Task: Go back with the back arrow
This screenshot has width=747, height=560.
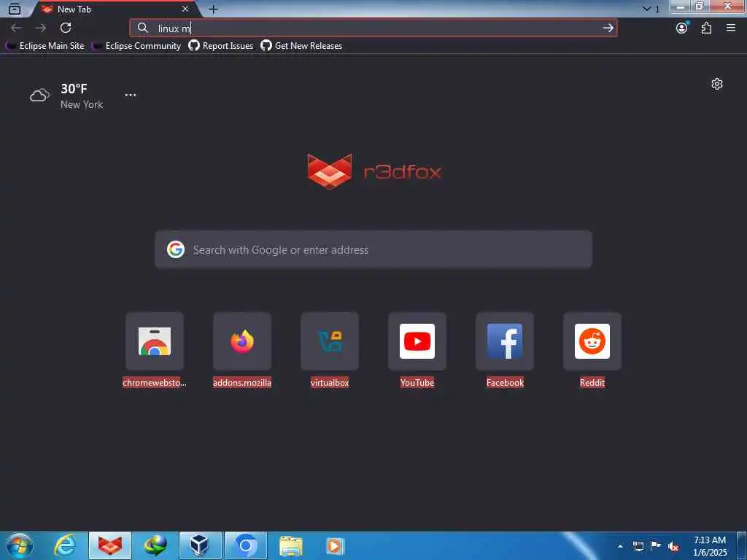Action: 16,28
